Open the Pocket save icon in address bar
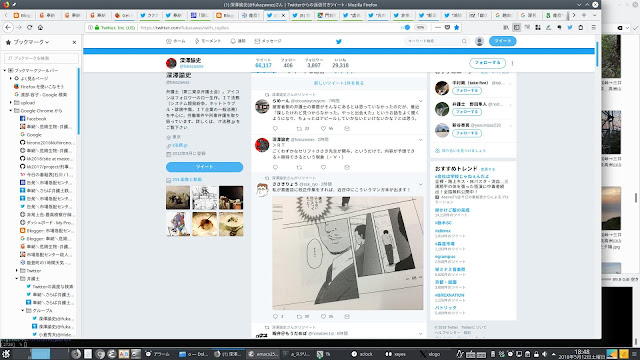 447,27
